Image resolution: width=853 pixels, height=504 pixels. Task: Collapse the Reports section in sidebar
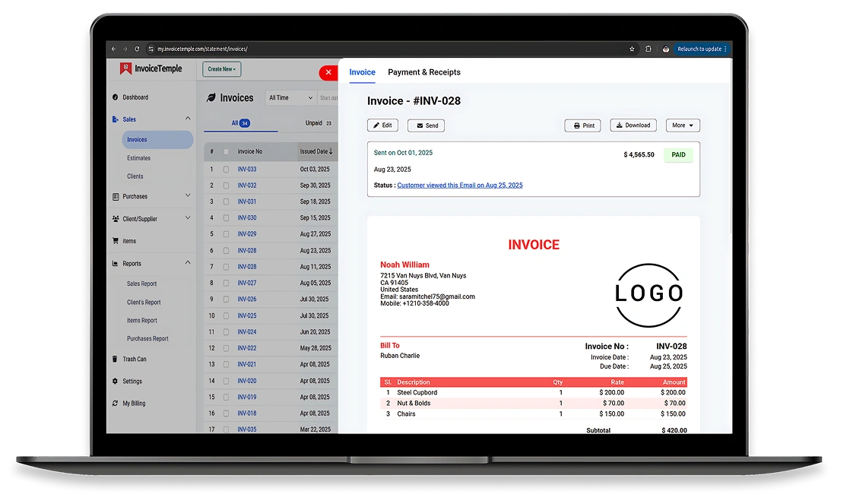(188, 263)
